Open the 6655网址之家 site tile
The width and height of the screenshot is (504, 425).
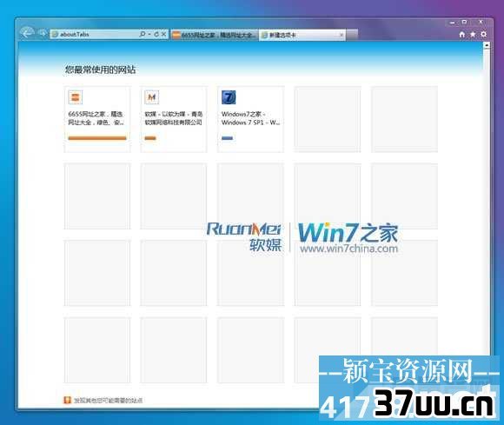(x=97, y=119)
